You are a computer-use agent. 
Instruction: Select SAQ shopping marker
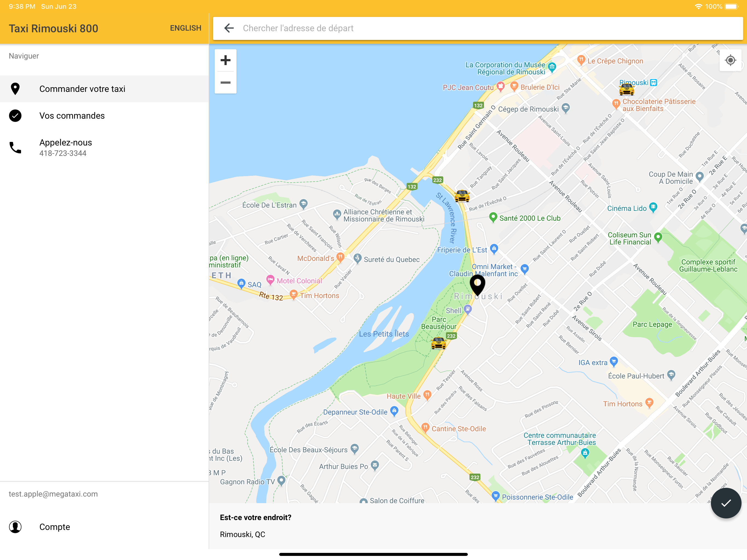(241, 283)
